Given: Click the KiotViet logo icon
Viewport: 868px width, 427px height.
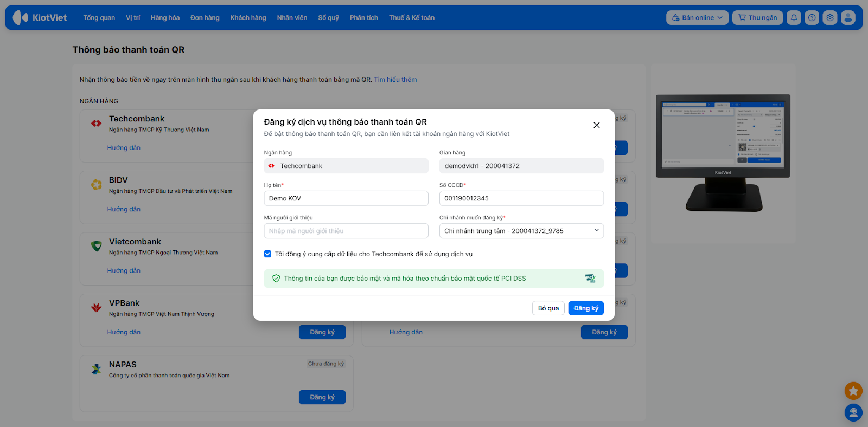Looking at the screenshot, I should [x=21, y=18].
